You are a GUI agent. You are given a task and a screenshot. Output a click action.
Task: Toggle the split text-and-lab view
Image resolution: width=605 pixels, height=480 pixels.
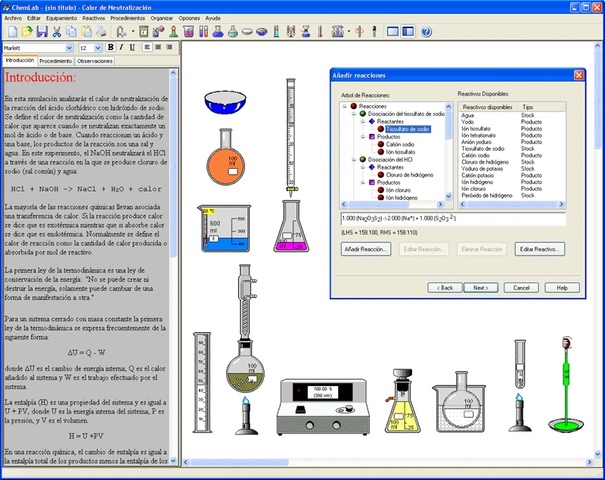point(408,32)
